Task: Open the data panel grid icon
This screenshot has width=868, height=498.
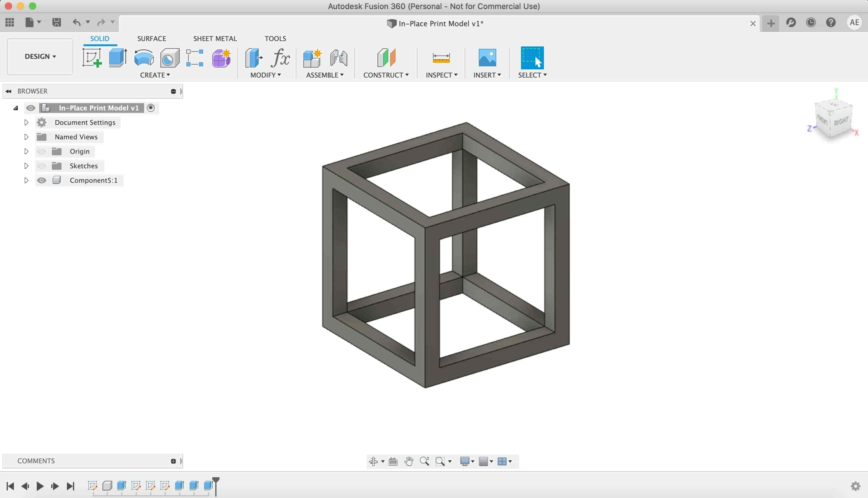Action: [10, 23]
